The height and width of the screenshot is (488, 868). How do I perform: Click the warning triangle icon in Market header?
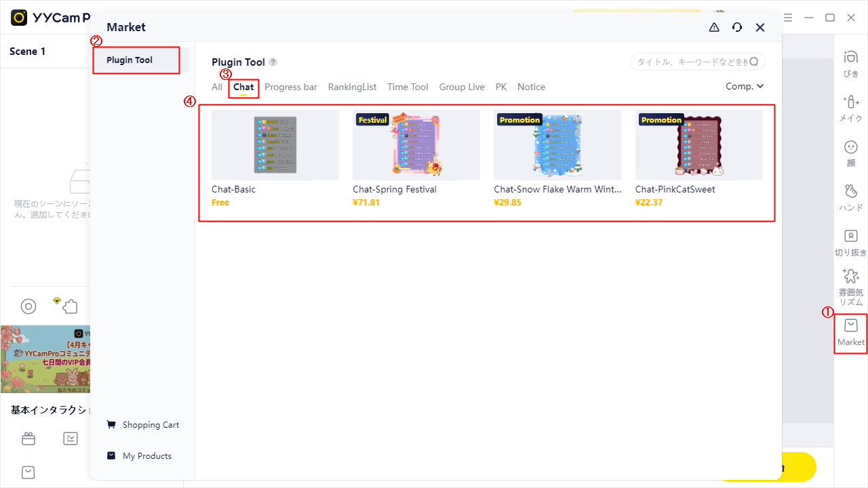(x=714, y=27)
